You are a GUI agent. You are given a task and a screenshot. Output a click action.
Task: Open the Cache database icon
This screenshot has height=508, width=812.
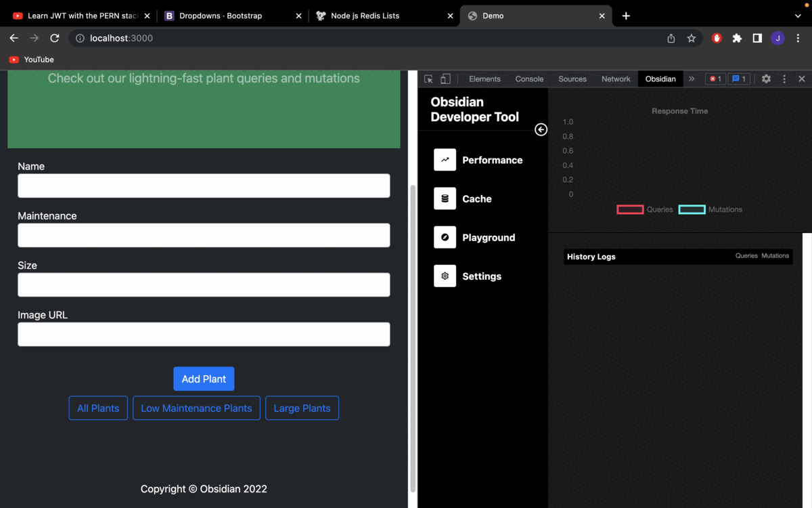pos(445,198)
